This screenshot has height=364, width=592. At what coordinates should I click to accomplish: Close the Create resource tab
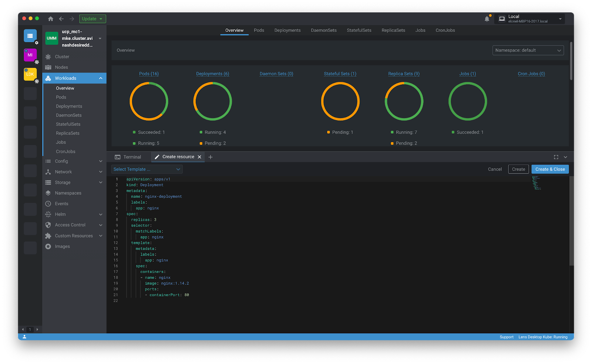[199, 157]
